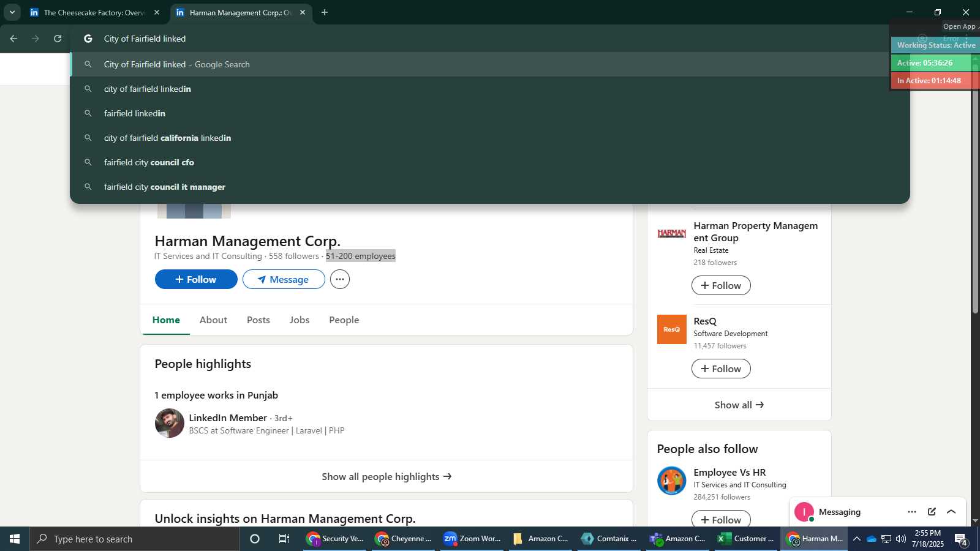Click Show all similar pages link
This screenshot has width=980, height=551.
(x=739, y=405)
